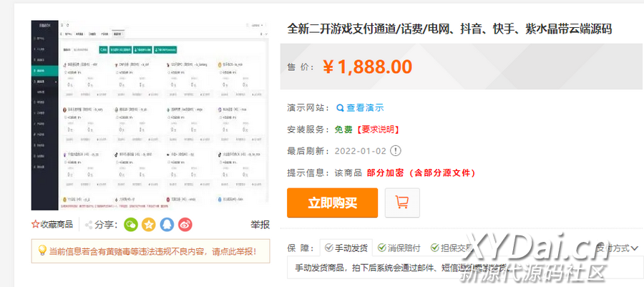Open the 担保交易 guarantee tab
Image resolution: width=644 pixels, height=287 pixels.
[452, 248]
